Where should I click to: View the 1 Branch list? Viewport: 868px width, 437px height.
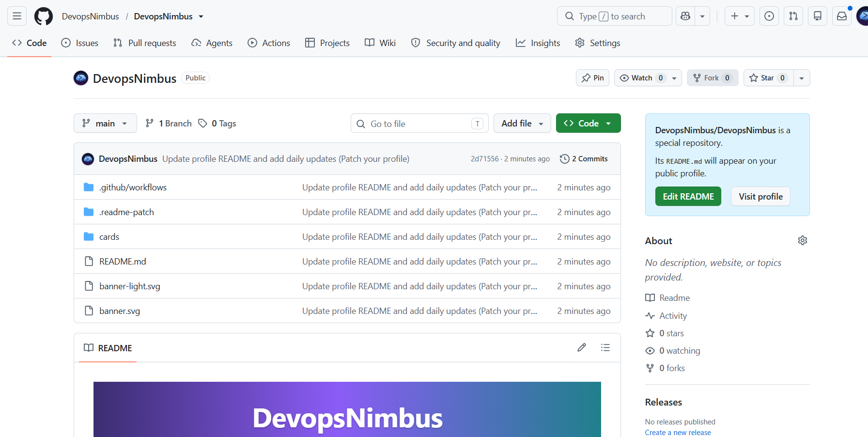coord(169,123)
